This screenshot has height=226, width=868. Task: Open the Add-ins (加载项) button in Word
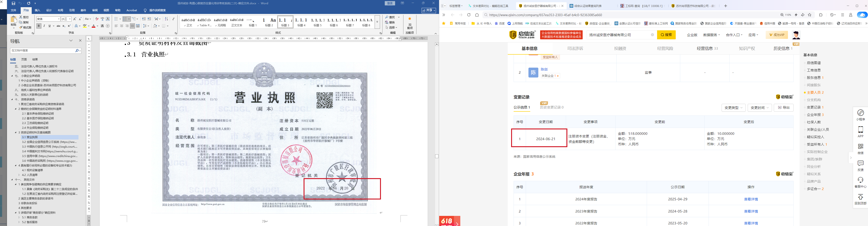tap(410, 24)
